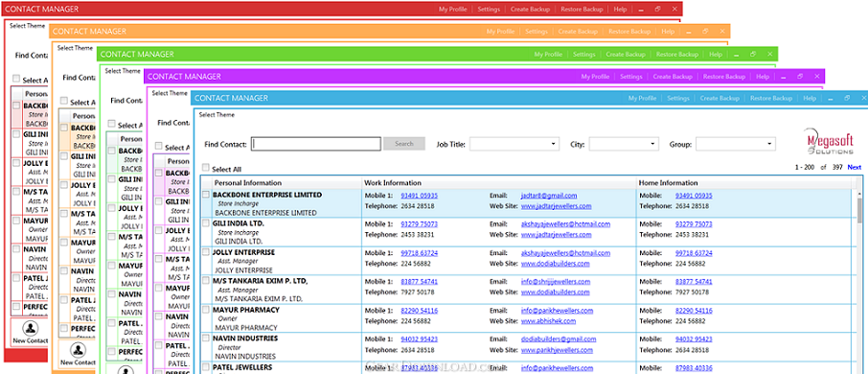Click Restore Backup in blue window

(x=771, y=98)
